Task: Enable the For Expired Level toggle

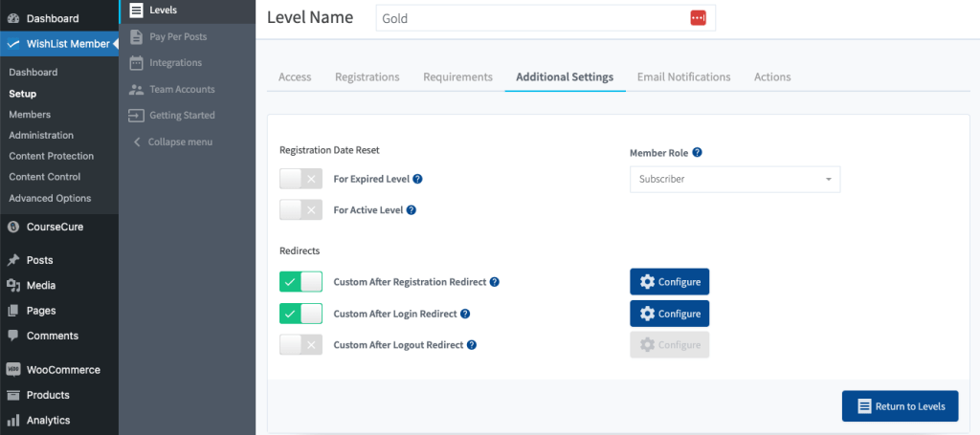Action: (301, 179)
